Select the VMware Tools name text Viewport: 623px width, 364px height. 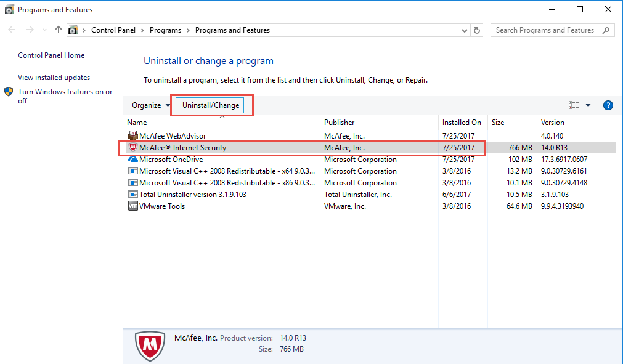[x=162, y=206]
